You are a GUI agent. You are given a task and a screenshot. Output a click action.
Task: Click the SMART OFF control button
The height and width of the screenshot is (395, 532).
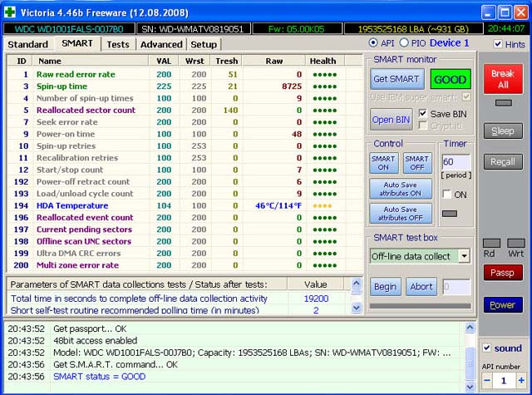click(416, 163)
